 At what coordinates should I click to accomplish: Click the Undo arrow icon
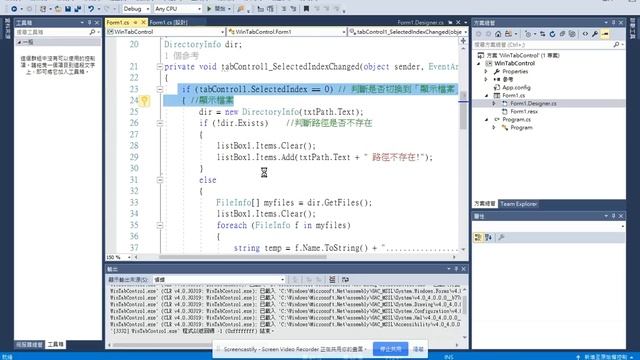click(91, 9)
